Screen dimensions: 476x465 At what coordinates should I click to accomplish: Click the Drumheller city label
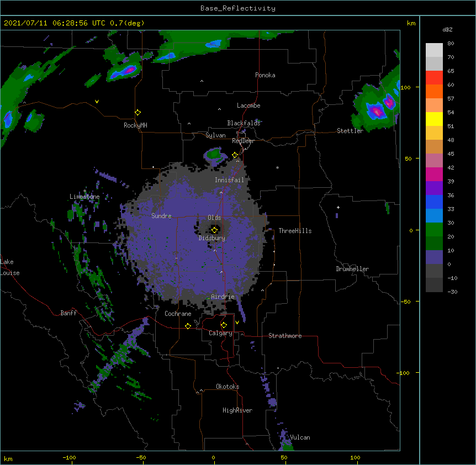352,269
